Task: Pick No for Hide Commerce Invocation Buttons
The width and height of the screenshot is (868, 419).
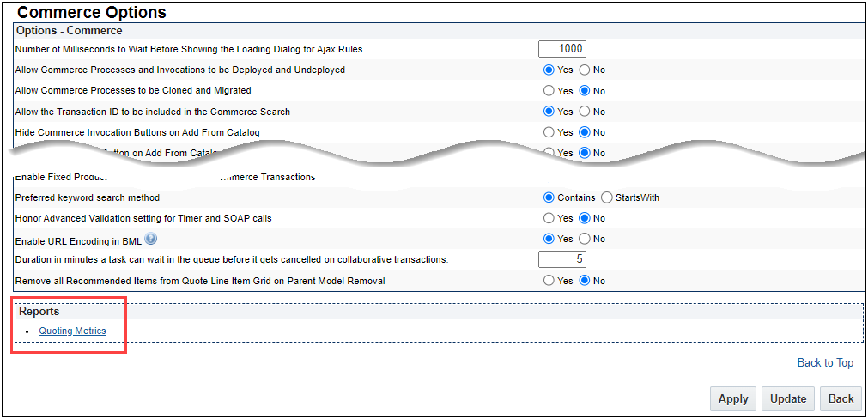Action: (x=584, y=132)
